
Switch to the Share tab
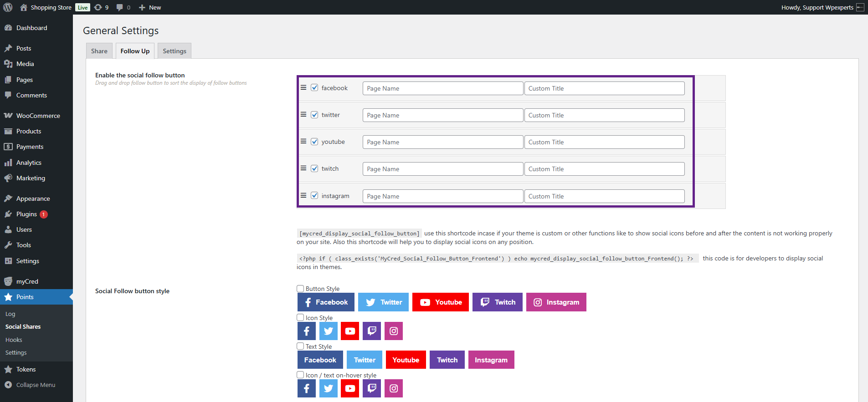tap(99, 51)
